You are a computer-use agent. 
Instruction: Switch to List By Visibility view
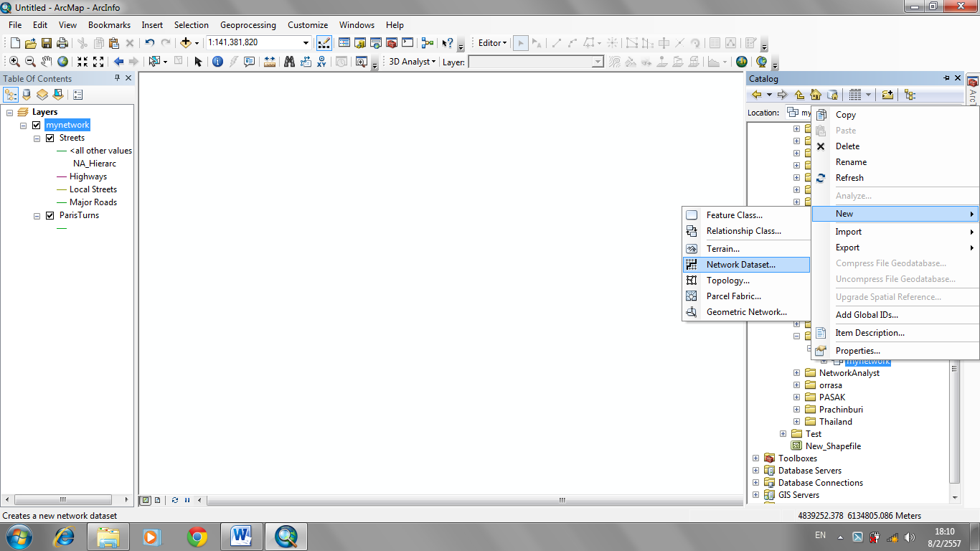click(x=42, y=95)
